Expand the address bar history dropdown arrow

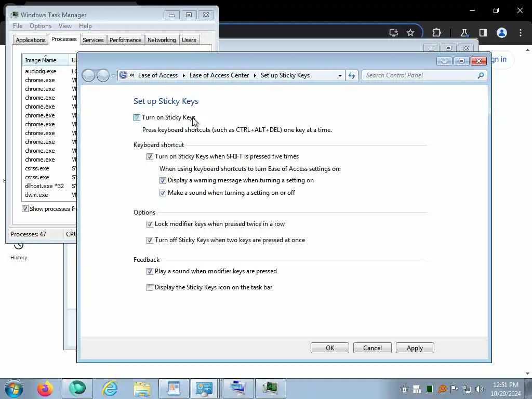[x=340, y=76]
